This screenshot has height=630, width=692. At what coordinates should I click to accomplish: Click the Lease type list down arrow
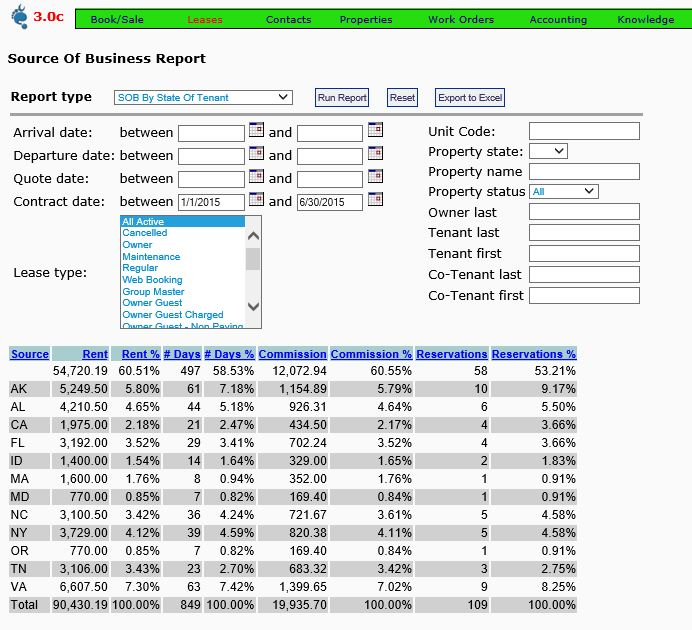tap(253, 306)
